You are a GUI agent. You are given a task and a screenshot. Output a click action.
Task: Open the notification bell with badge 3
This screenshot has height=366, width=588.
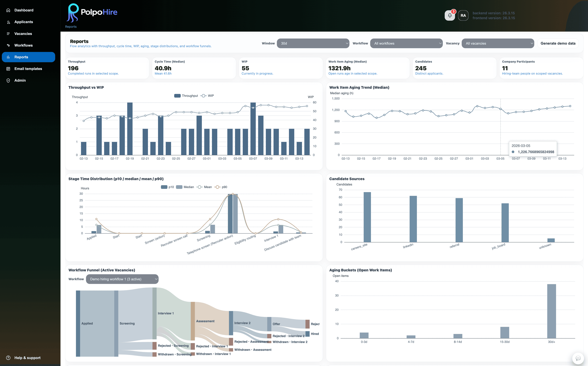pos(450,15)
